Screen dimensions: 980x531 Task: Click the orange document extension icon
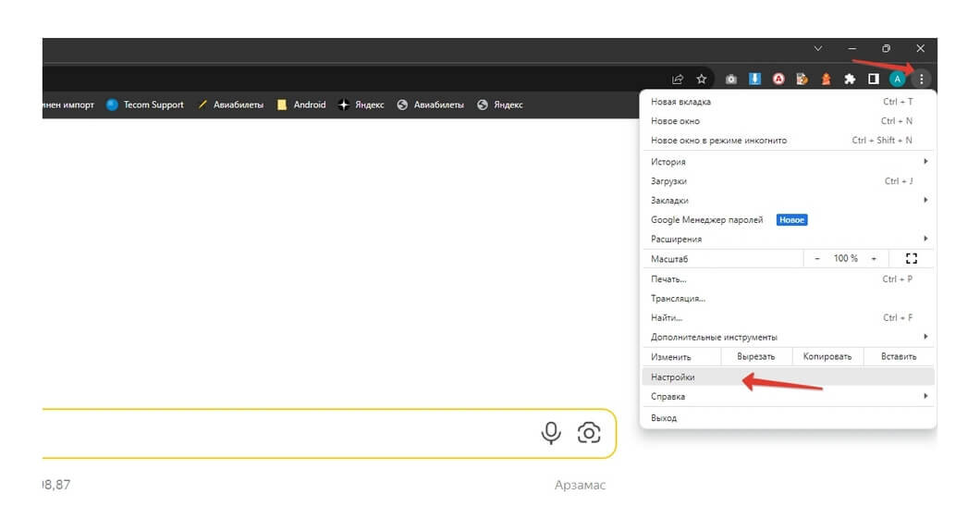tap(802, 79)
